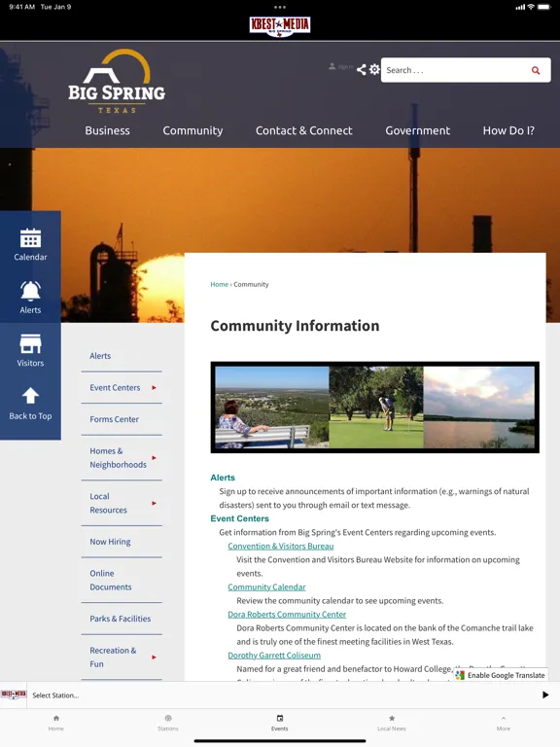Select Alerts in the side navigation

[x=100, y=356]
